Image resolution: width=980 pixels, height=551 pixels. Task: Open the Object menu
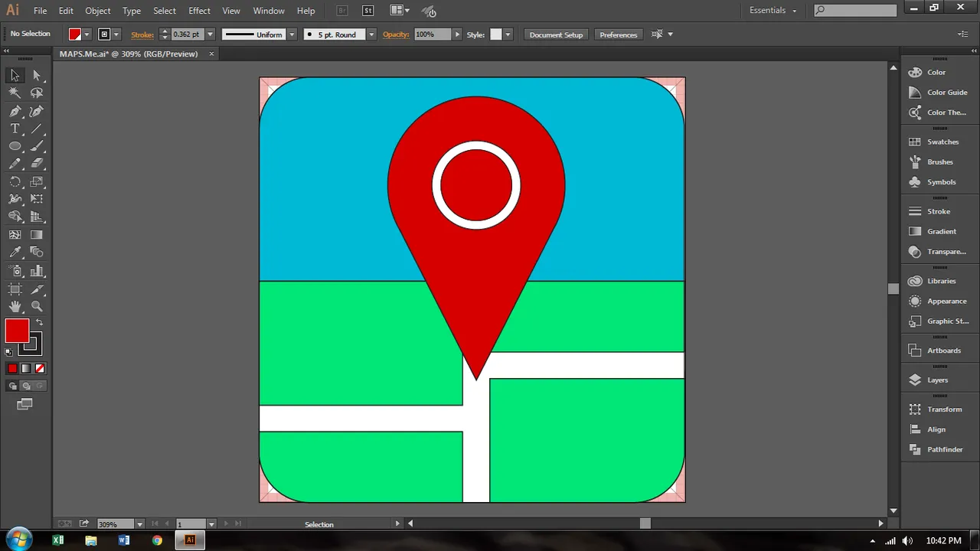pos(97,11)
